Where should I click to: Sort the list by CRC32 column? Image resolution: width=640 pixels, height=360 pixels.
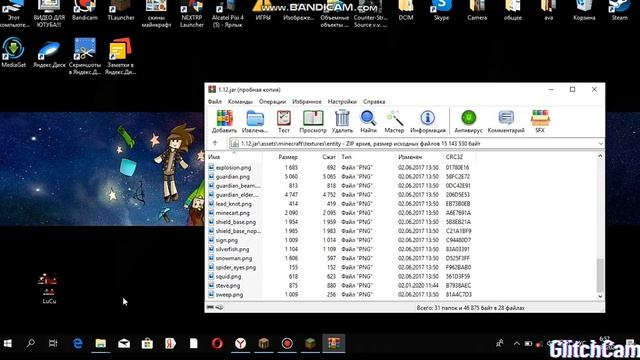(459, 157)
